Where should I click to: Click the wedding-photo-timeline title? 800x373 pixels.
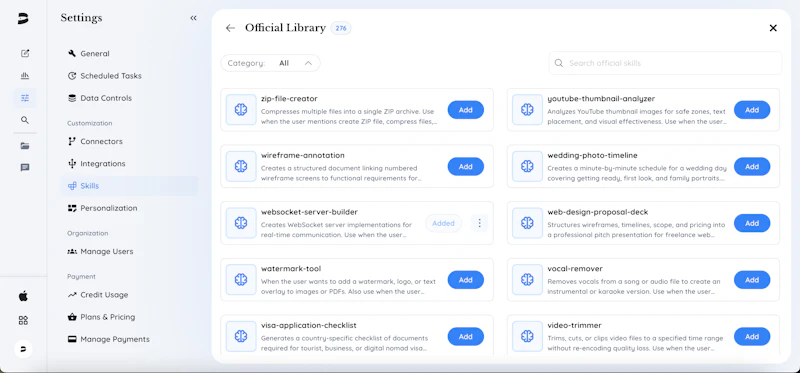592,155
